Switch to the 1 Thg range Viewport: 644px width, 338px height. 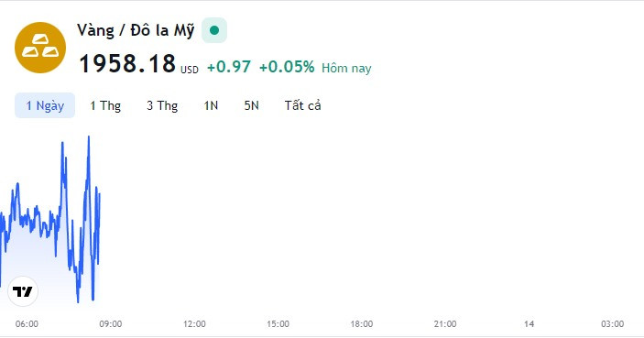tap(105, 105)
